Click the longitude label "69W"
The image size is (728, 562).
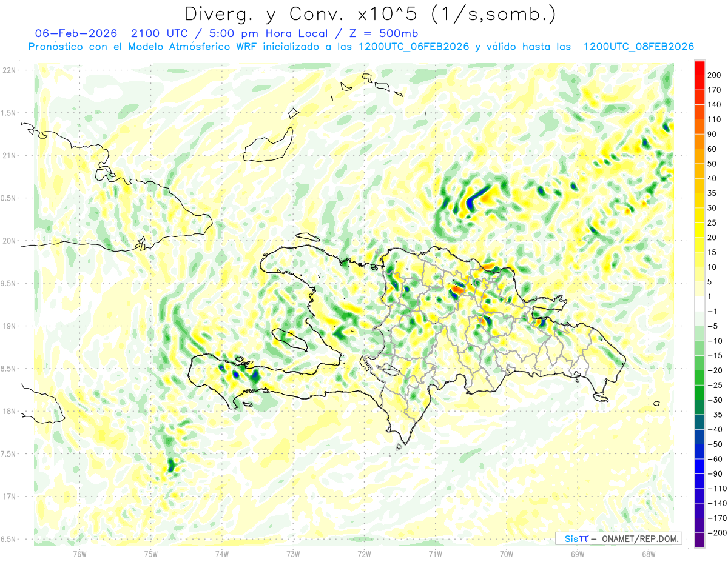(578, 554)
